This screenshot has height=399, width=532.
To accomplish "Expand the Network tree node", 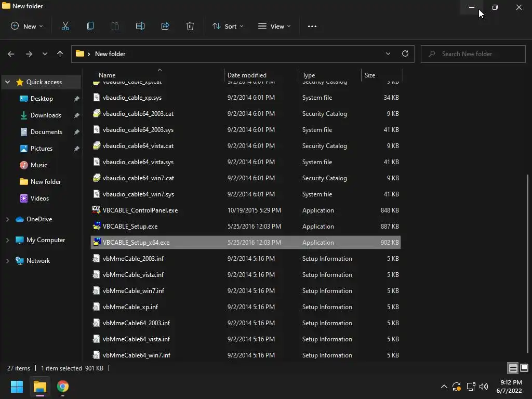I will pos(7,261).
